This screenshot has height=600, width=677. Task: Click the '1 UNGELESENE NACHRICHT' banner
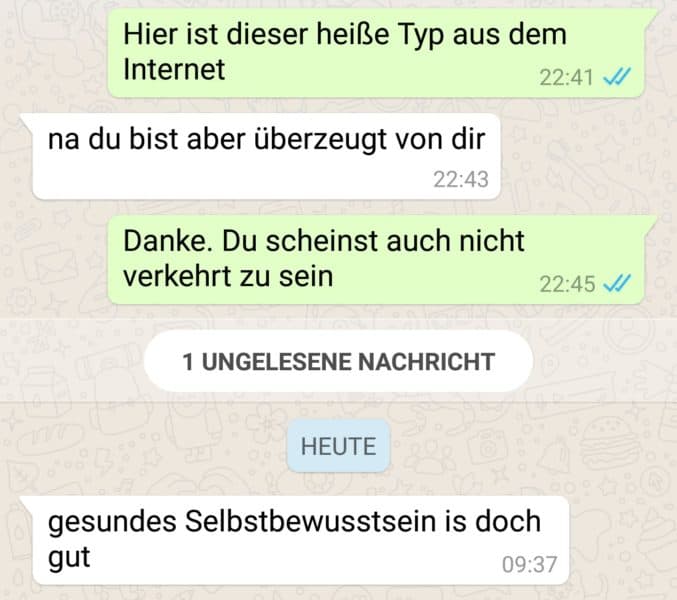coord(338,361)
